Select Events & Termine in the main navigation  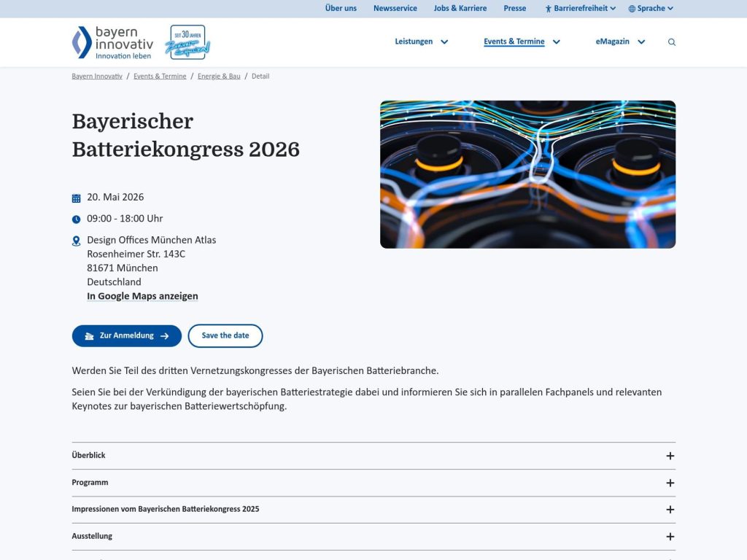[x=514, y=42]
